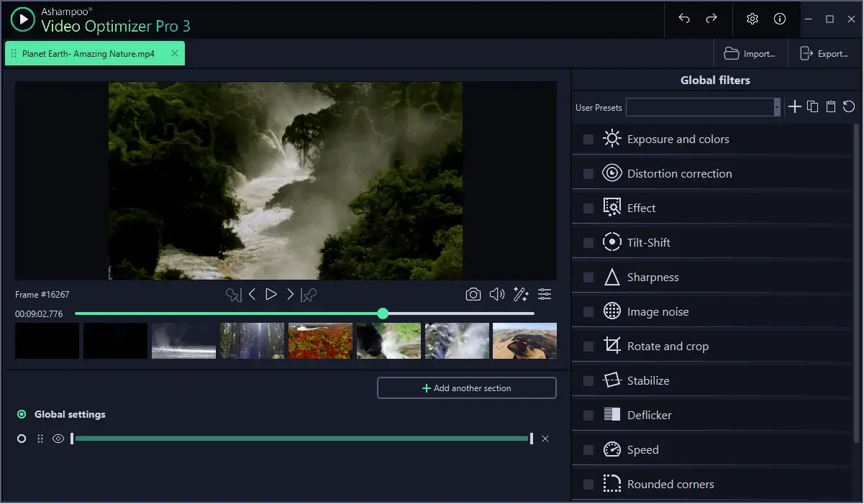The image size is (864, 504).
Task: Close the Planet Earth video tab
Action: 174,53
